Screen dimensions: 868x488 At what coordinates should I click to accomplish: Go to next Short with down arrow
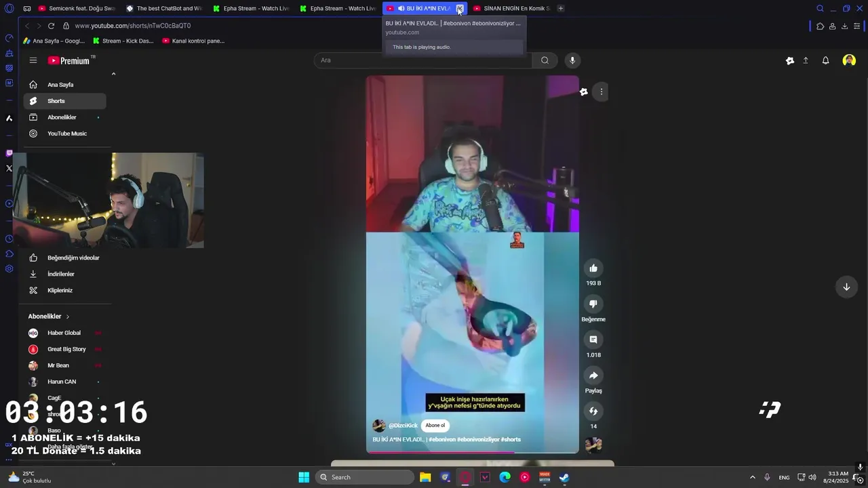[846, 287]
